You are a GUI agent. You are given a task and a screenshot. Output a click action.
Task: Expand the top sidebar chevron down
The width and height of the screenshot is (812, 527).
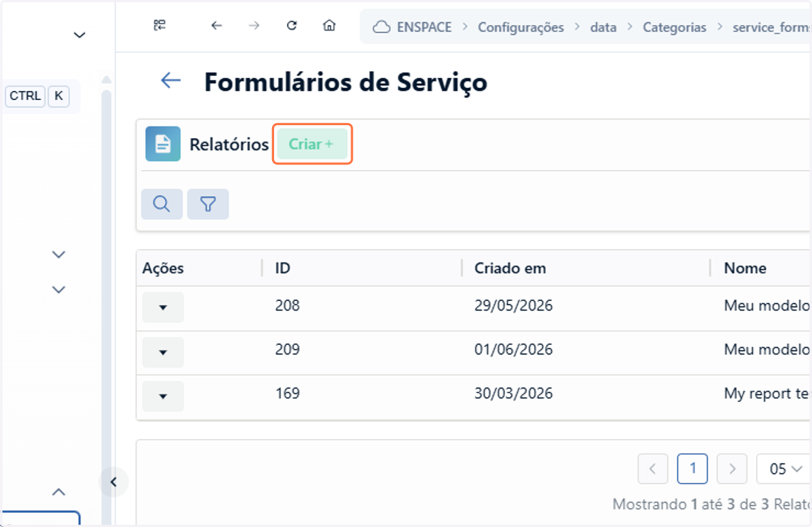[x=80, y=35]
